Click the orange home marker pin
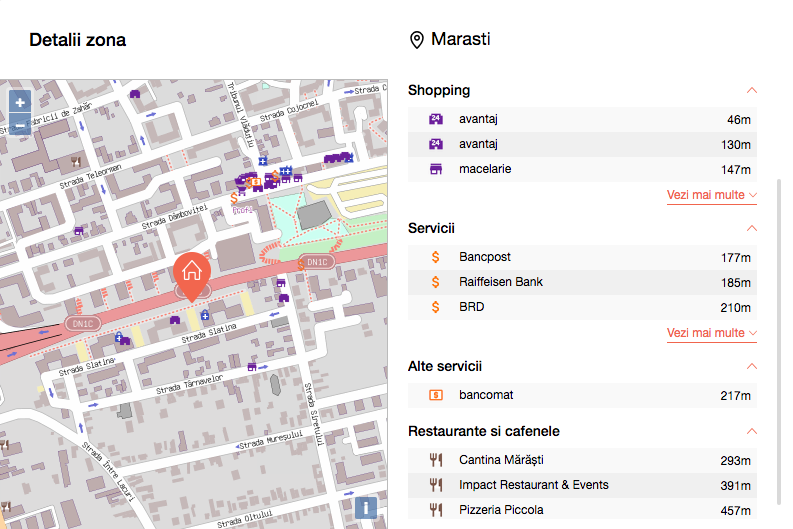 click(x=192, y=273)
